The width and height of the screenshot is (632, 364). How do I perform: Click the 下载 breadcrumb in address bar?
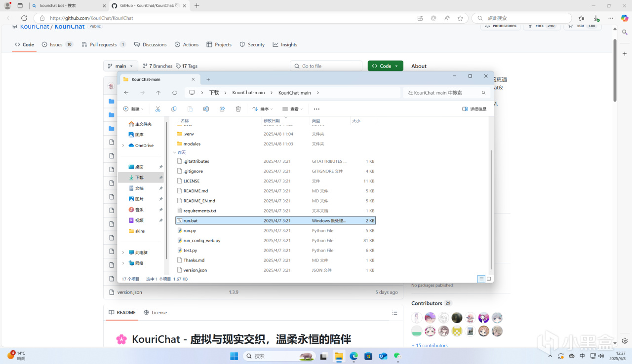pyautogui.click(x=214, y=93)
